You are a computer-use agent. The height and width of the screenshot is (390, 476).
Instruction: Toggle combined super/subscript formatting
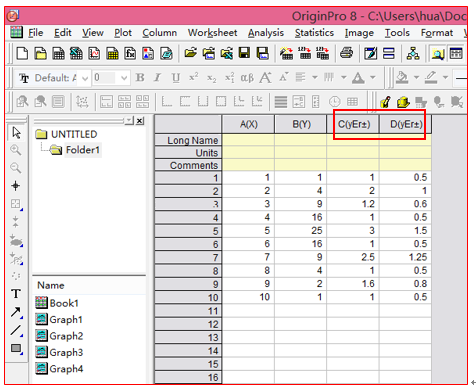[x=229, y=78]
